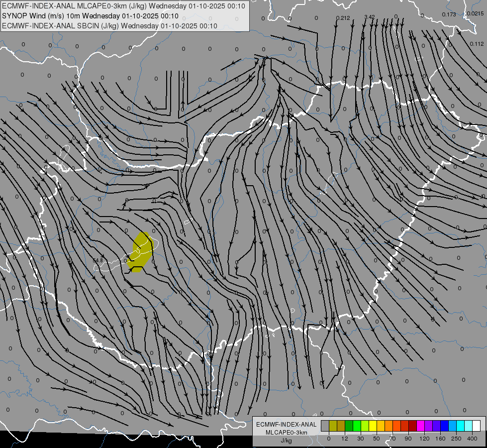Click the white legend swatch

coord(476,426)
